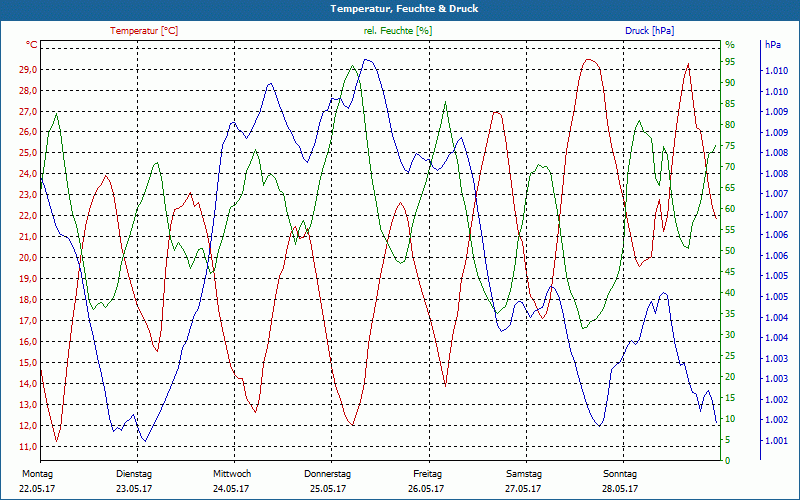Click the green '35' humidity axis value

tap(730, 313)
